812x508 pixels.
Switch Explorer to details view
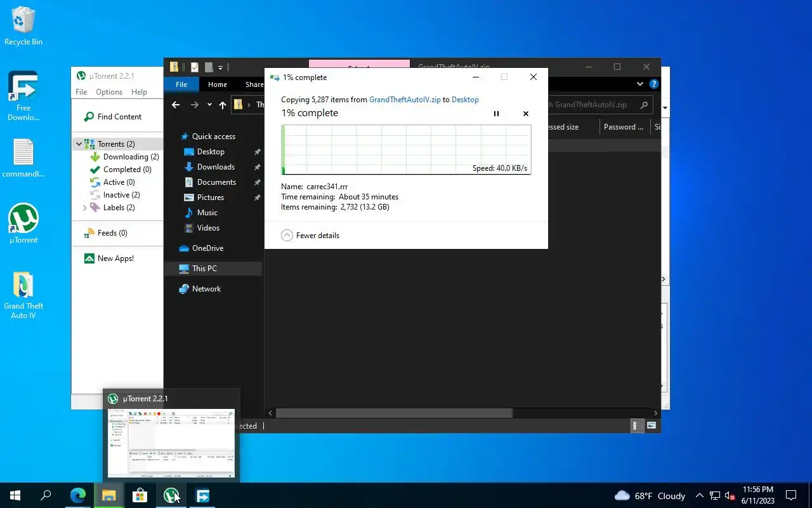(x=638, y=426)
